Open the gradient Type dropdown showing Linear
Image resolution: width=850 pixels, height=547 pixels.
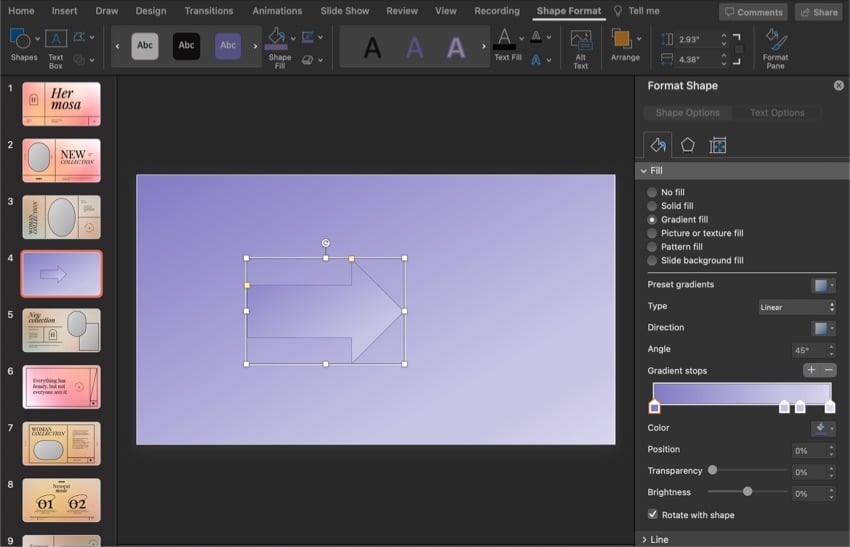(x=795, y=307)
